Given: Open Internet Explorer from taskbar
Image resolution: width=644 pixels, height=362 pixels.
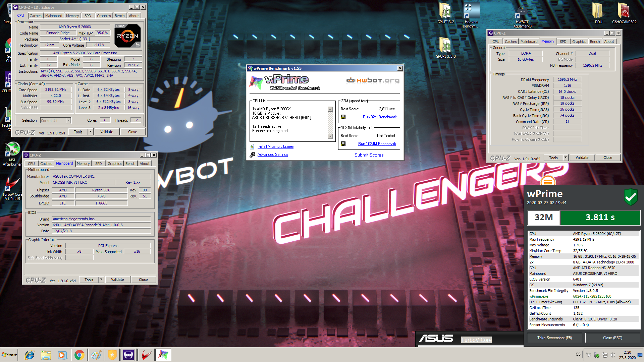Looking at the screenshot, I should point(30,355).
